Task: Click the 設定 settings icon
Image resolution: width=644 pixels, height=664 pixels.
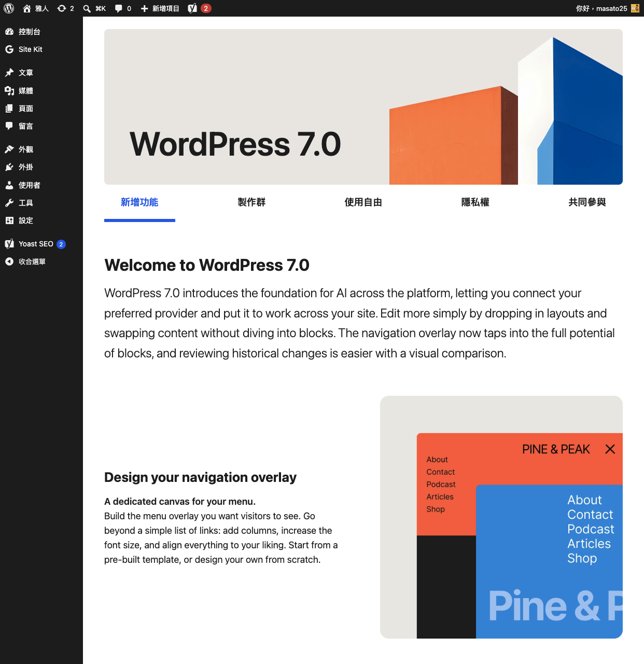Action: (x=9, y=220)
